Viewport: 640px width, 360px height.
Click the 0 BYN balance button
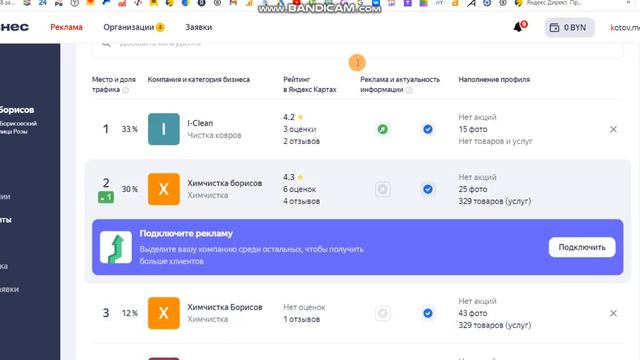coord(569,27)
